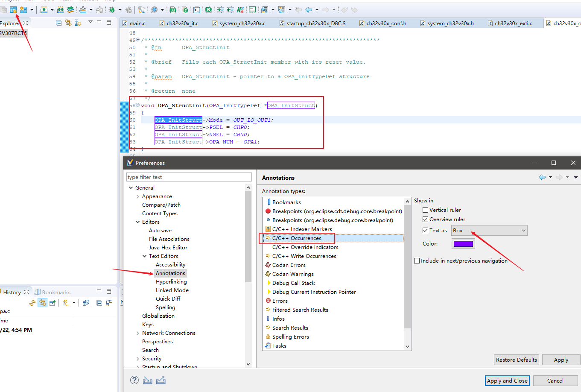Click Restore Defaults button

[x=517, y=360]
